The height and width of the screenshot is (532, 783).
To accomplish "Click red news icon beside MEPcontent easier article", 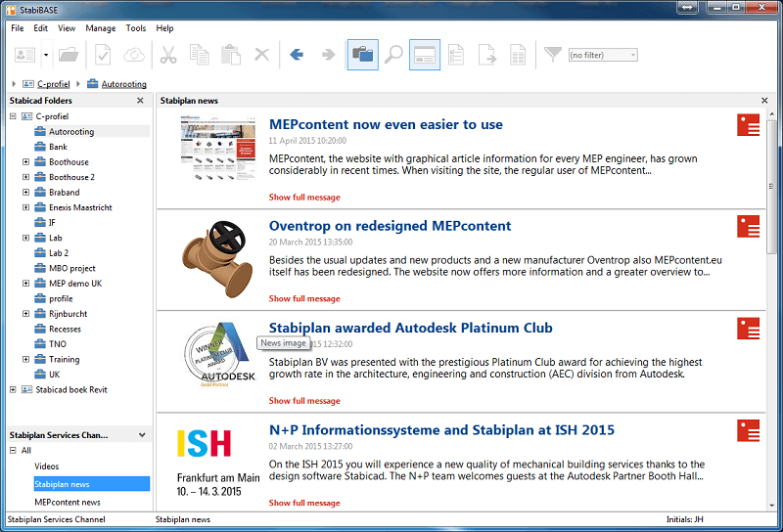I will [x=748, y=125].
